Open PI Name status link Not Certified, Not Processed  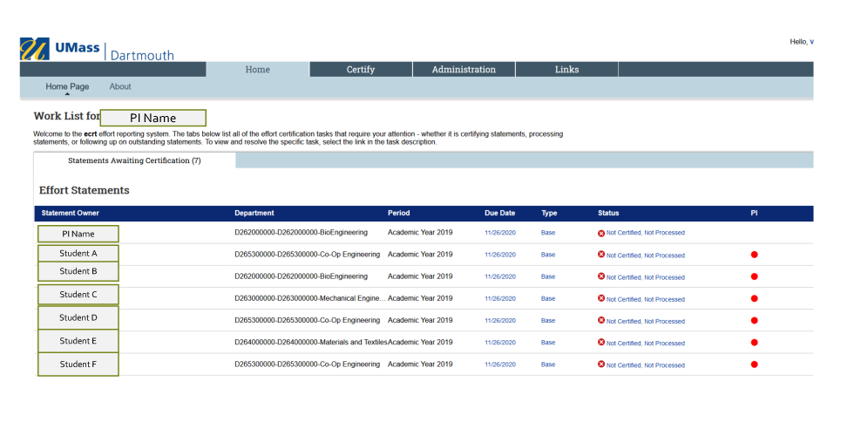(646, 233)
